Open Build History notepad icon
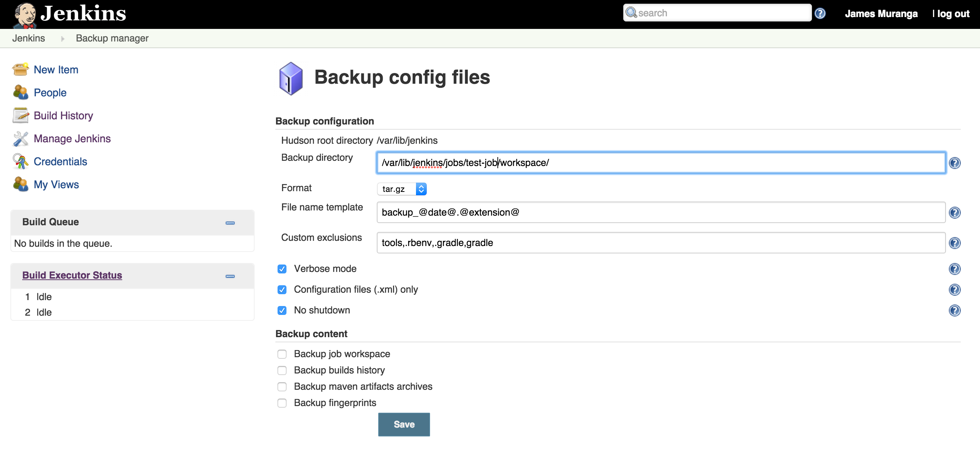This screenshot has height=452, width=980. pos(21,115)
